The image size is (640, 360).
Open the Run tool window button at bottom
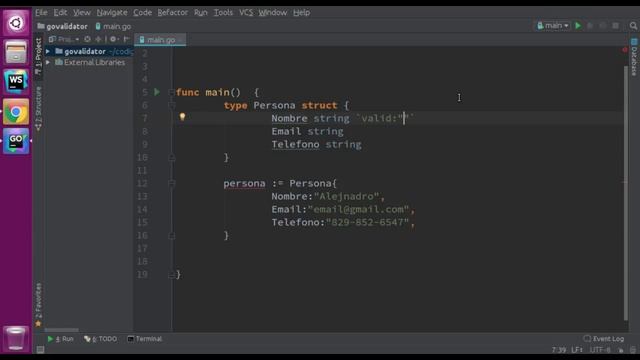click(60, 339)
